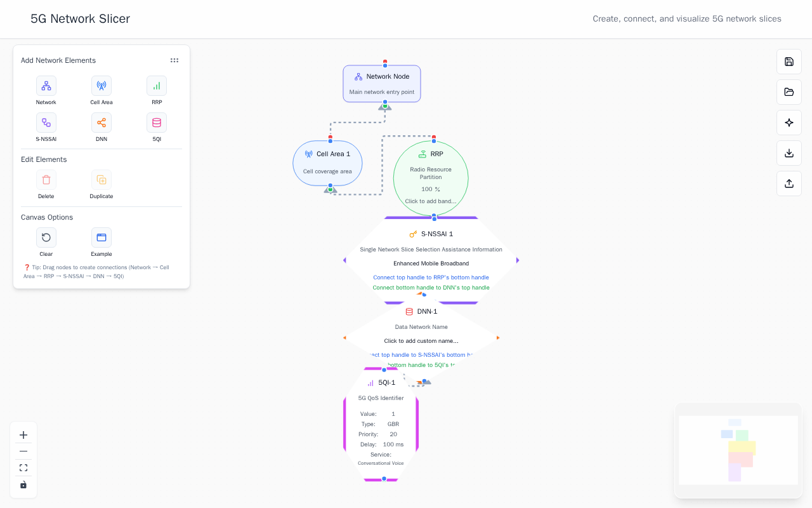The image size is (812, 508).
Task: Add a 5QI element
Action: coord(157,123)
